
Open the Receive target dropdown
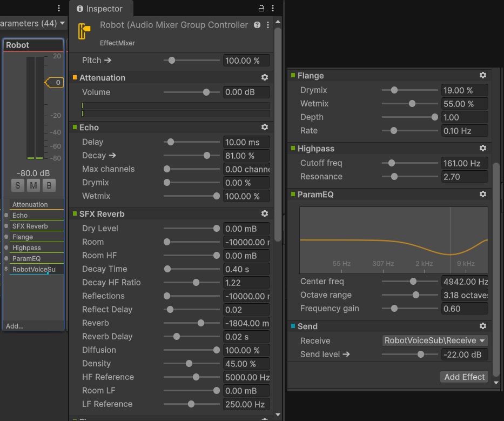pyautogui.click(x=435, y=340)
